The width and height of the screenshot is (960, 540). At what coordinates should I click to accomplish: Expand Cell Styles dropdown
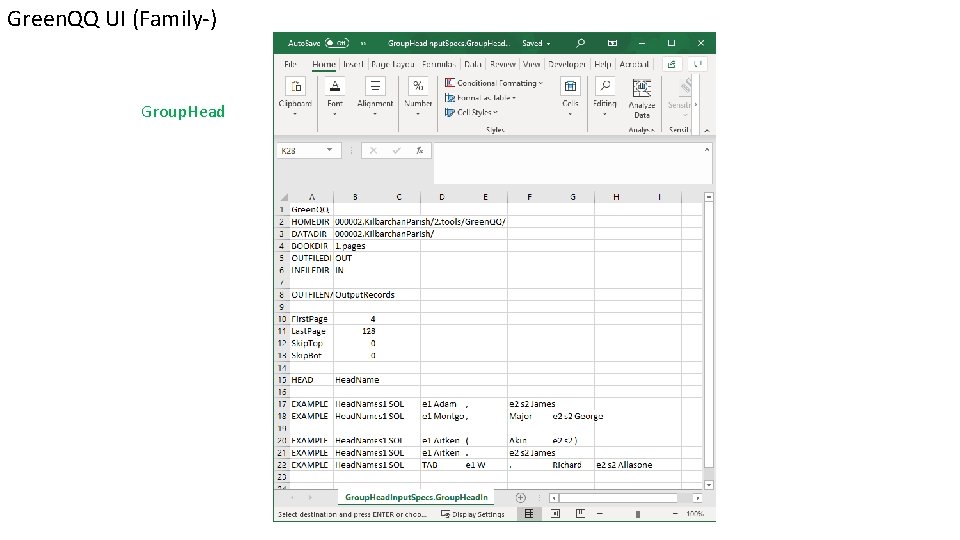point(495,113)
